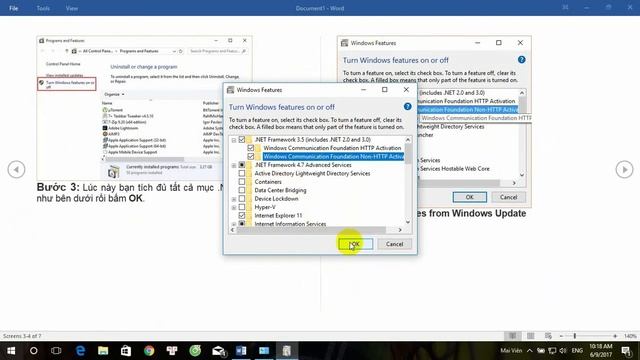The height and width of the screenshot is (360, 640).
Task: Switch to Web Layout view in status bar
Action: click(x=548, y=336)
